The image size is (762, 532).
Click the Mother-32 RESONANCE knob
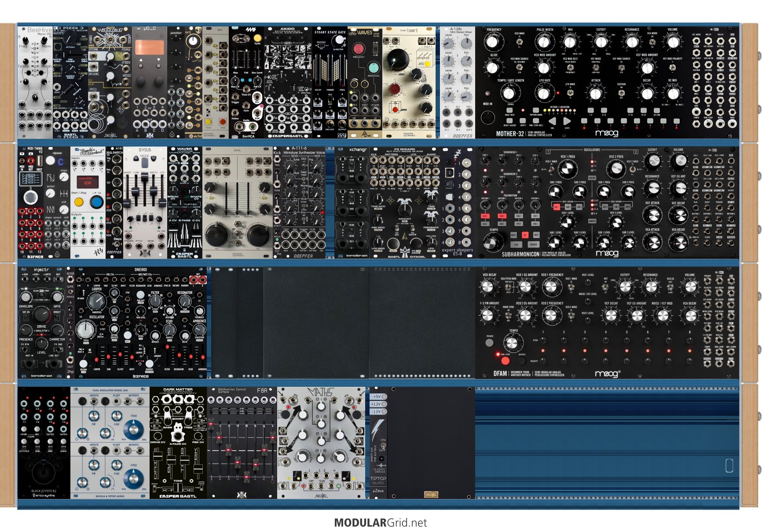[632, 42]
